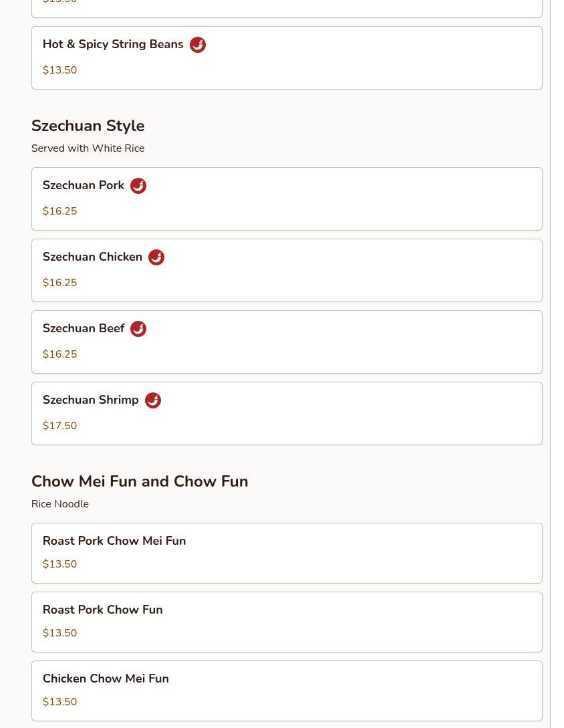This screenshot has height=728, width=564.
Task: Open the Szechuan Pork menu item
Action: (287, 199)
